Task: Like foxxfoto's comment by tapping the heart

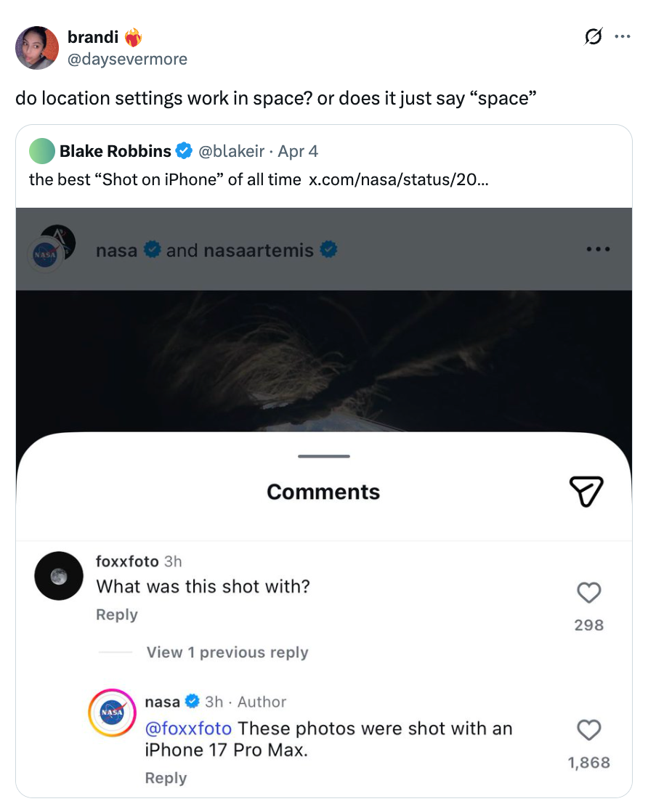Action: click(x=588, y=593)
